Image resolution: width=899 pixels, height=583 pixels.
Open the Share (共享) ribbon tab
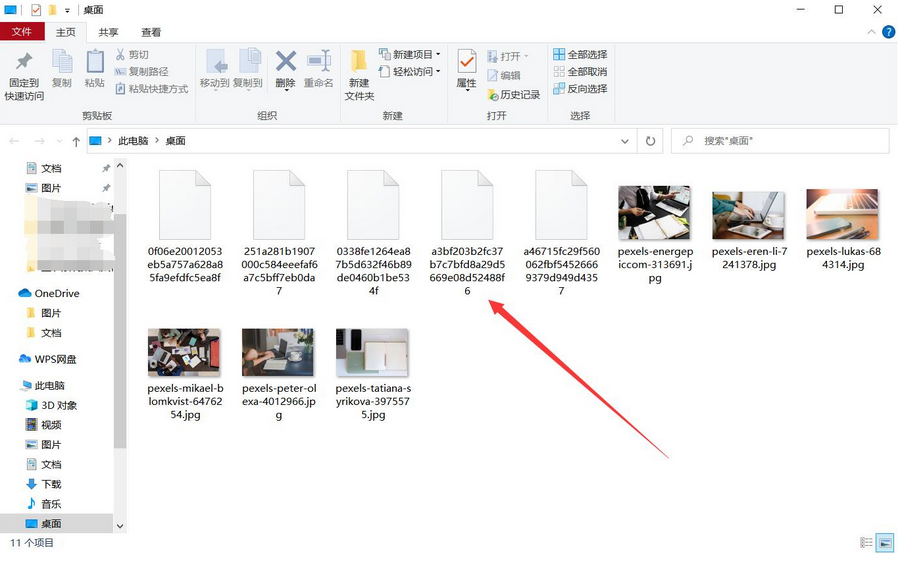pos(108,32)
